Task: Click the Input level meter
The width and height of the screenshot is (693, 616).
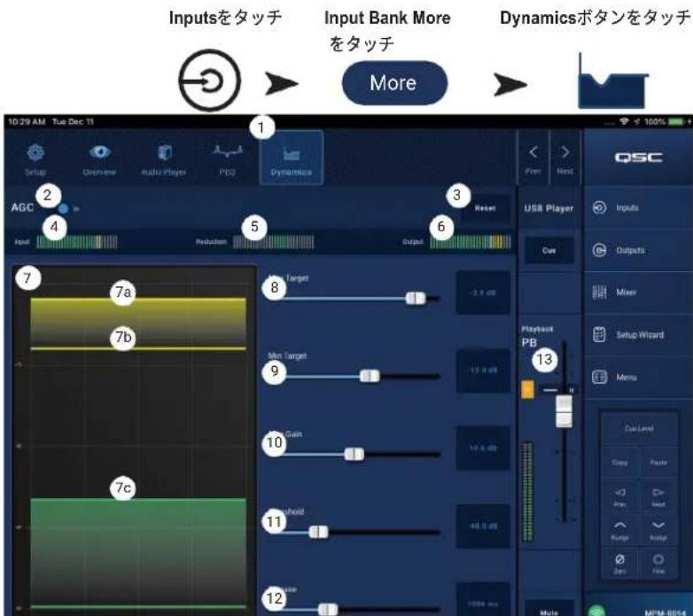Action: coord(77,242)
